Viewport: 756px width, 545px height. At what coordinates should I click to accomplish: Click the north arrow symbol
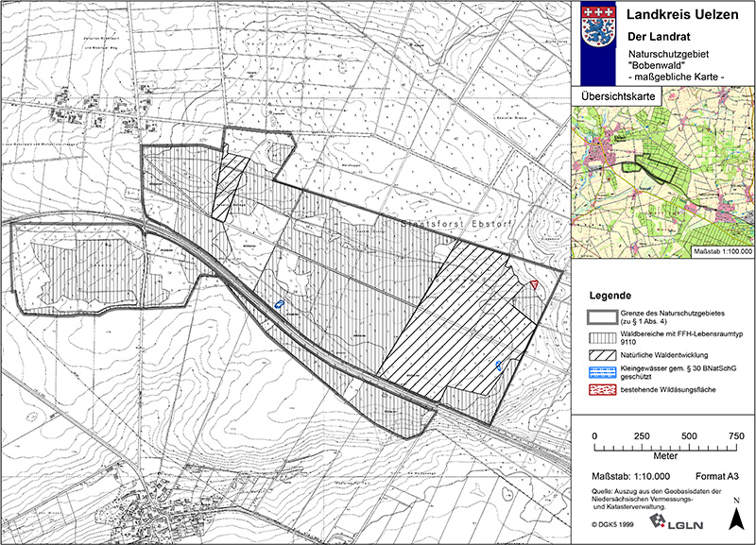pos(736,516)
